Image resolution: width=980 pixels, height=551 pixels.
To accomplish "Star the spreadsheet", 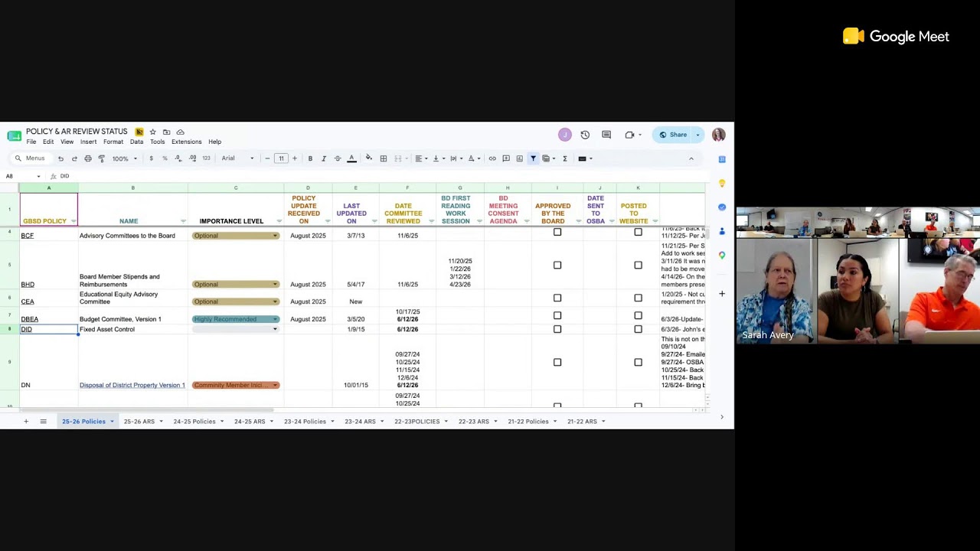I will point(152,132).
